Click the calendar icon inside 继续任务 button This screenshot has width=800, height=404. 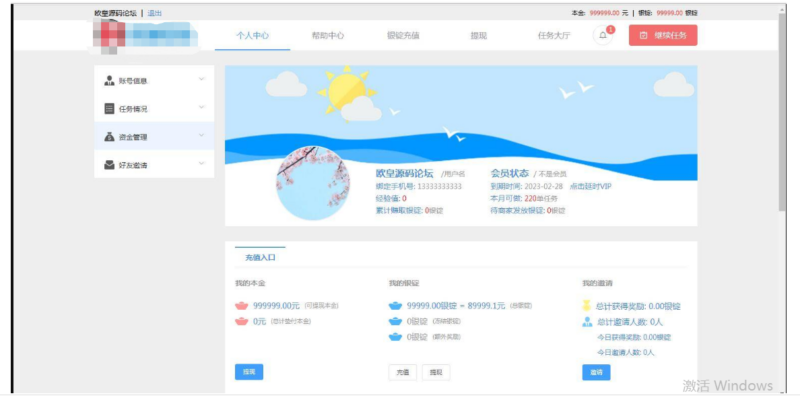tap(643, 35)
